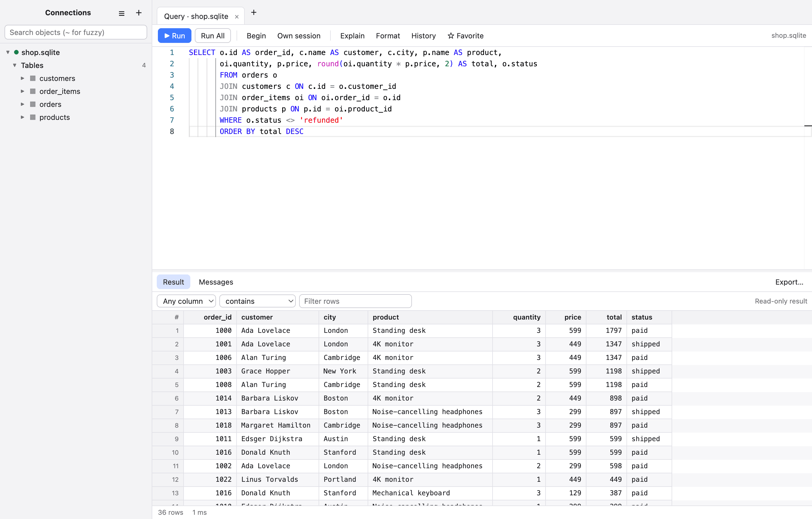This screenshot has width=812, height=519.
Task: Select the Result tab
Action: [173, 282]
